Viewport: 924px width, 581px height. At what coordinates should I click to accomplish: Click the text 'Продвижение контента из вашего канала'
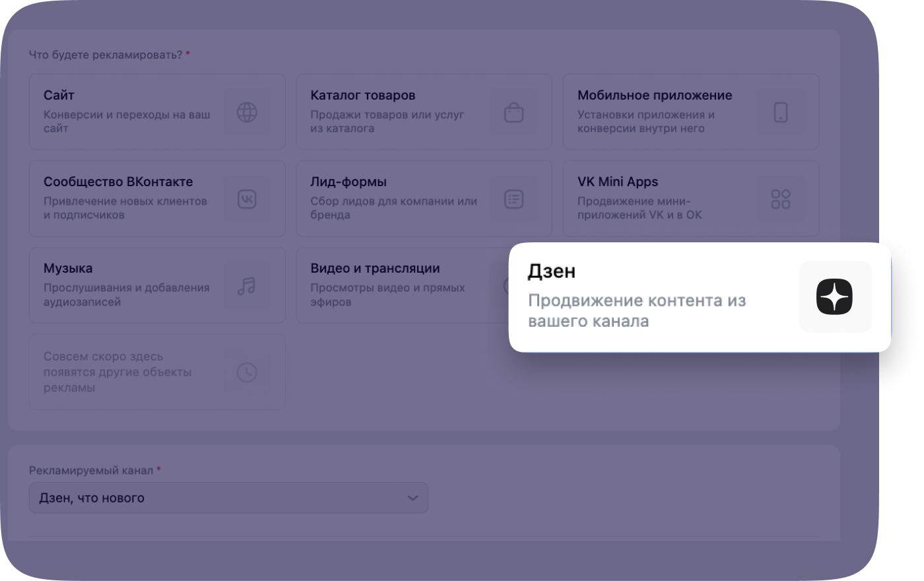[x=637, y=311]
